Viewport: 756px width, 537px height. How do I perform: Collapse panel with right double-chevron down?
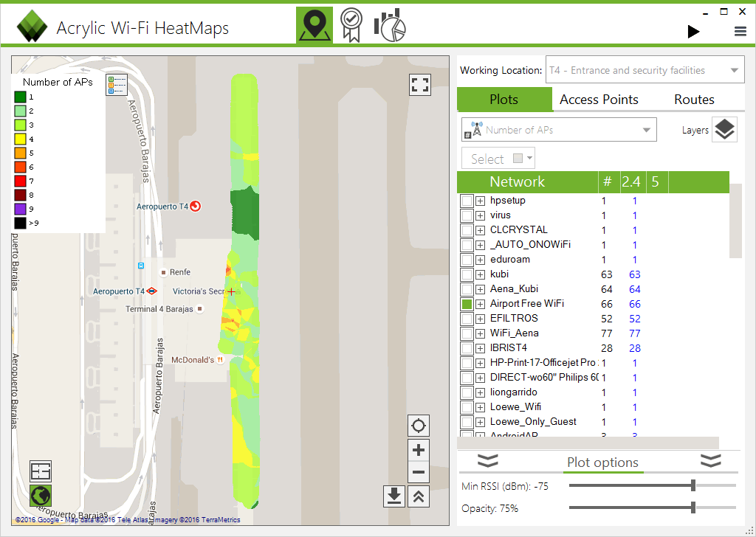click(711, 461)
